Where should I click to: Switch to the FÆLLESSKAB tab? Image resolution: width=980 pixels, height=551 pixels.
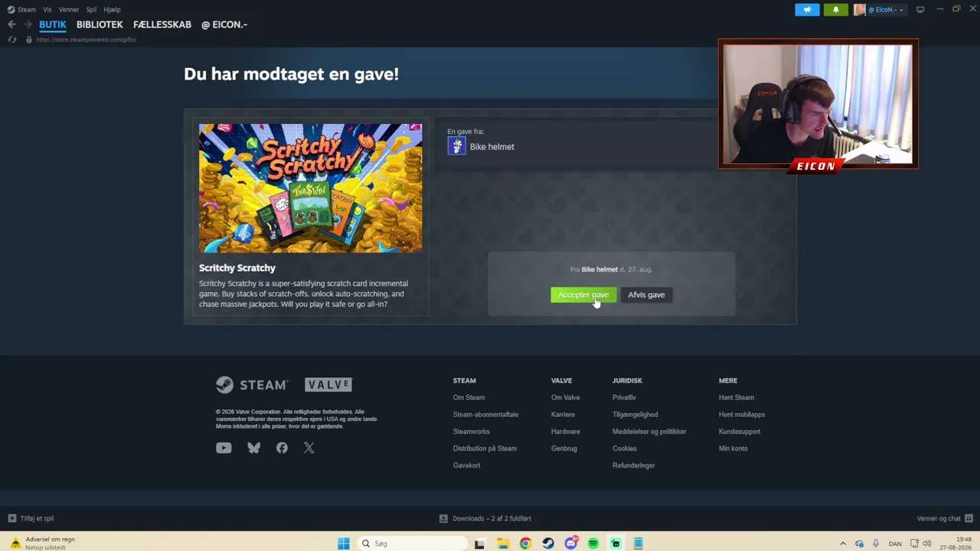coord(162,24)
